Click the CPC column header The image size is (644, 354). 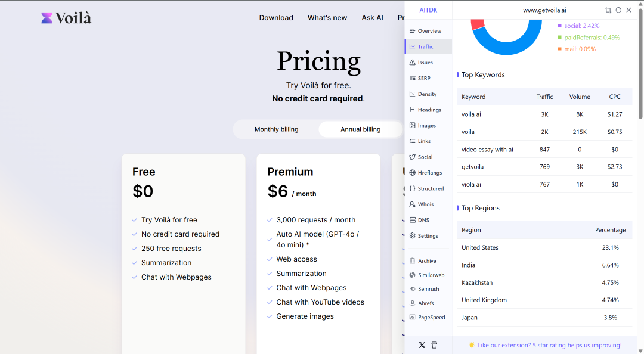click(x=614, y=97)
